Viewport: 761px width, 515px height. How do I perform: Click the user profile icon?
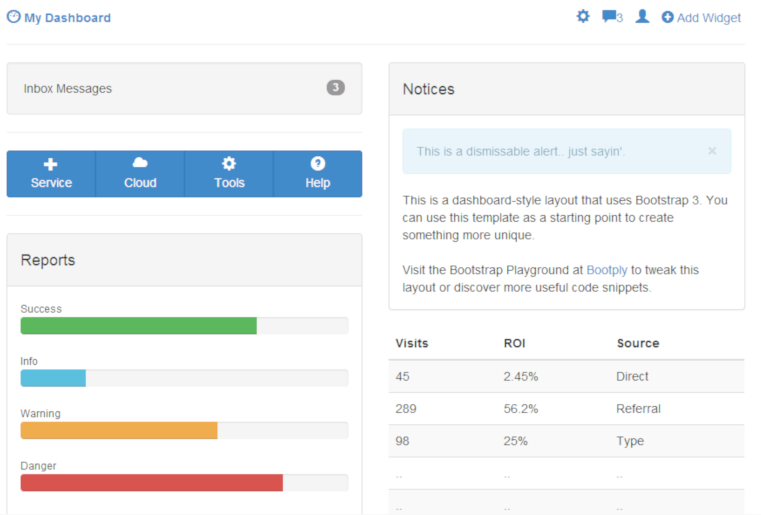click(x=642, y=17)
